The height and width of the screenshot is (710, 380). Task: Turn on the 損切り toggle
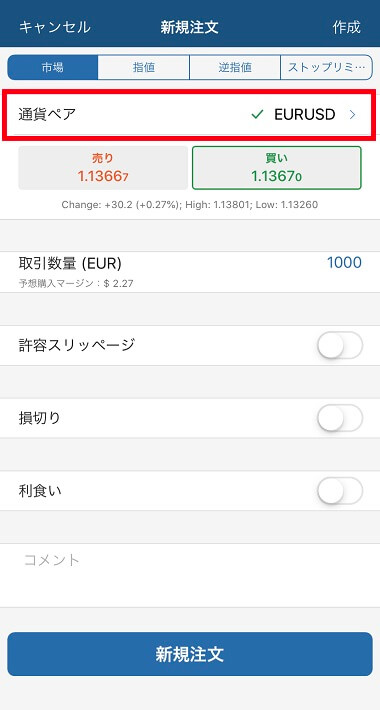[x=340, y=418]
